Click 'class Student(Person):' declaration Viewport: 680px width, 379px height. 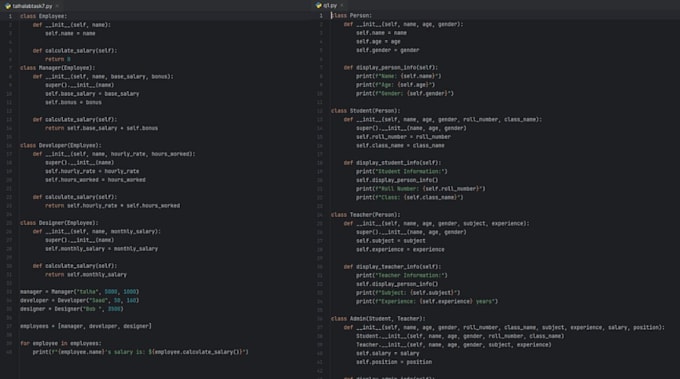point(366,111)
